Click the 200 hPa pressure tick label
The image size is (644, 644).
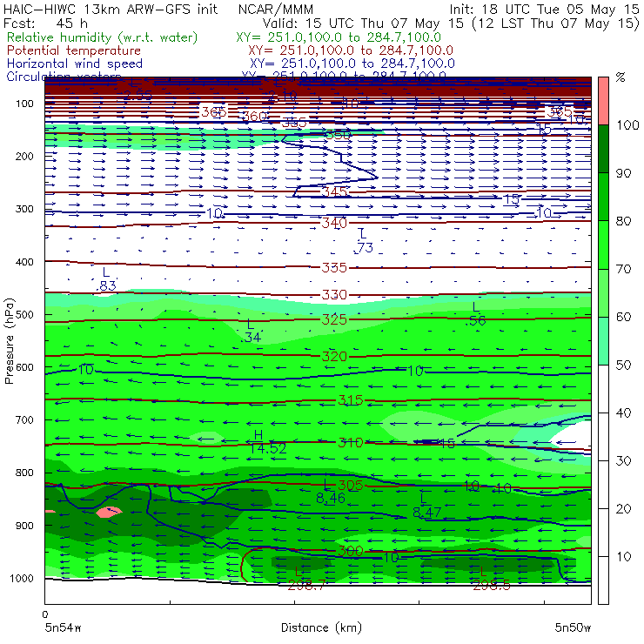click(24, 156)
